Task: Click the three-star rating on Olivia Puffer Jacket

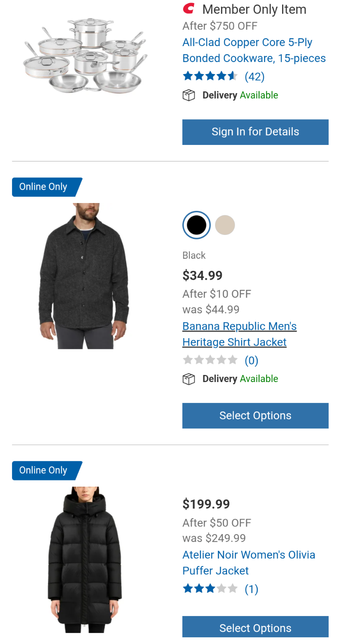Action: click(x=210, y=589)
